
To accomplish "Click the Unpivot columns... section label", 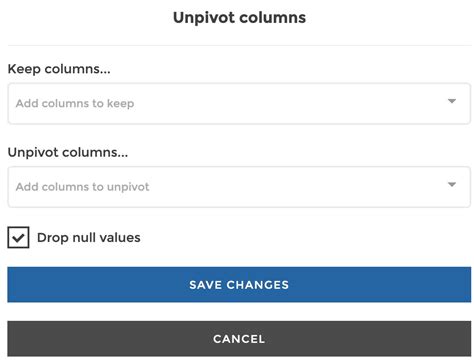I will 68,153.
